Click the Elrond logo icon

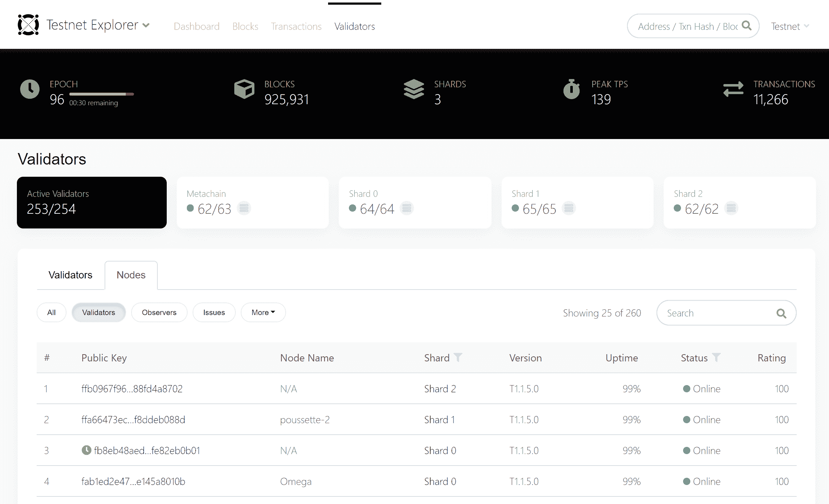click(x=28, y=25)
